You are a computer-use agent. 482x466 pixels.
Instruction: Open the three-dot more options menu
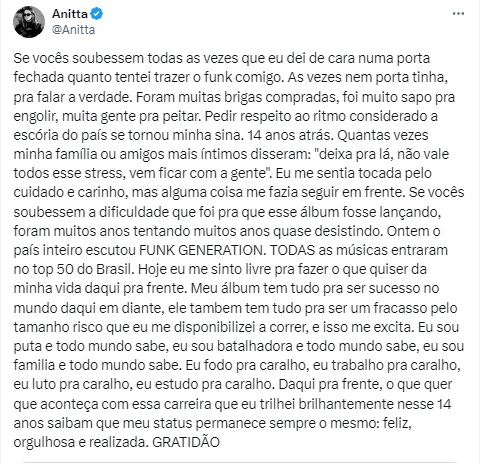[x=459, y=14]
